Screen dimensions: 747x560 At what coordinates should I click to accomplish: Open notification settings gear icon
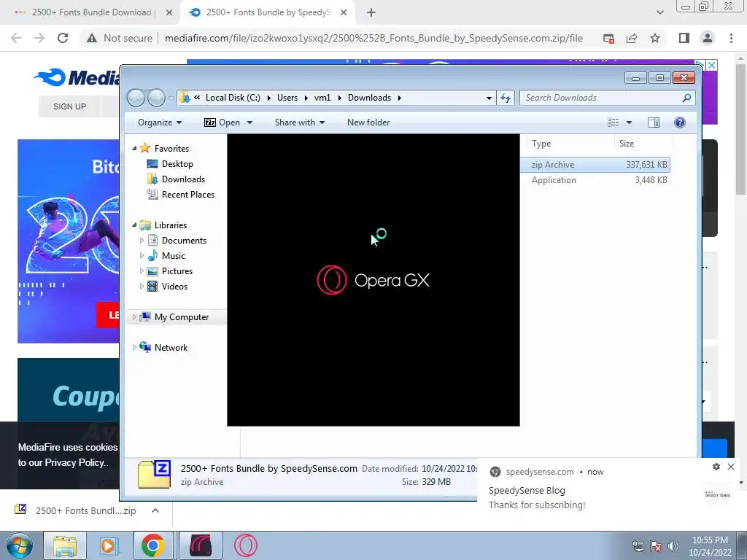716,467
